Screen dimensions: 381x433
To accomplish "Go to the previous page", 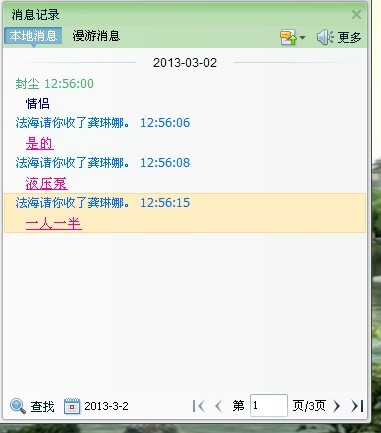I will pos(218,406).
